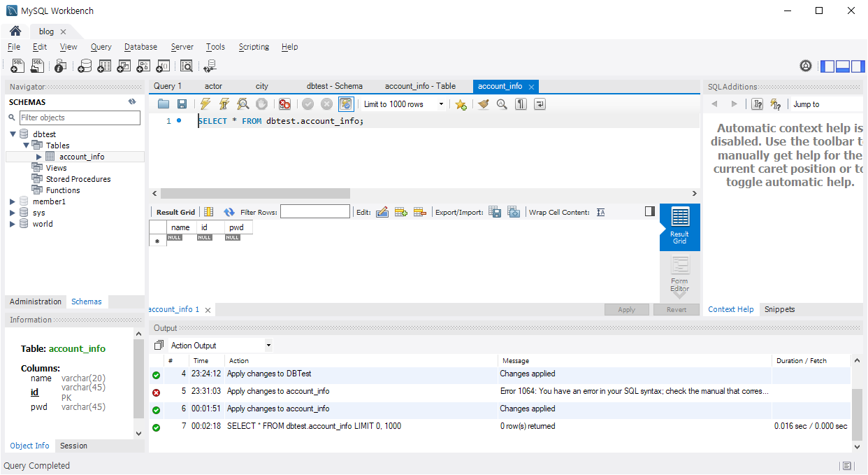Execute the statement under the cursor
The height and width of the screenshot is (475, 868).
[224, 104]
